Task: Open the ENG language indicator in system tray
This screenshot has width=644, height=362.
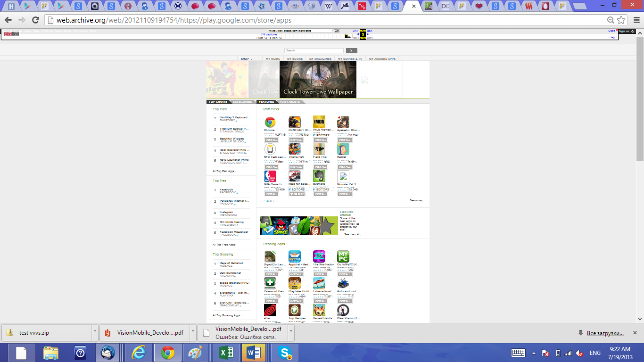Action: 595,353
